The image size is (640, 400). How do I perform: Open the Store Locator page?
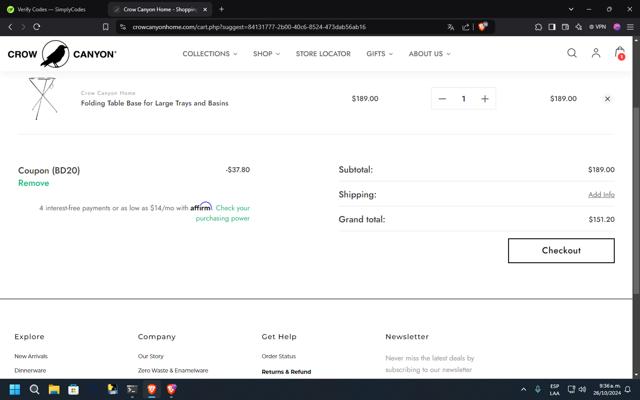(323, 53)
